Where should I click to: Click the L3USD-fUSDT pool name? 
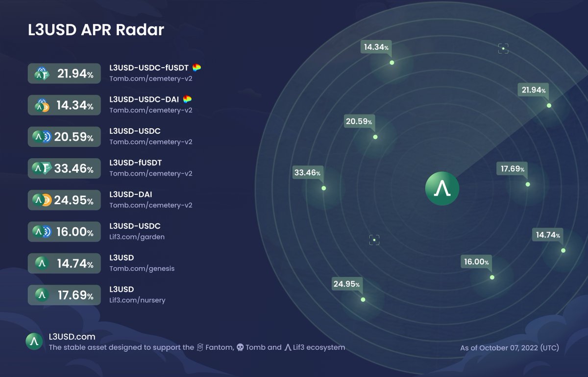[136, 163]
